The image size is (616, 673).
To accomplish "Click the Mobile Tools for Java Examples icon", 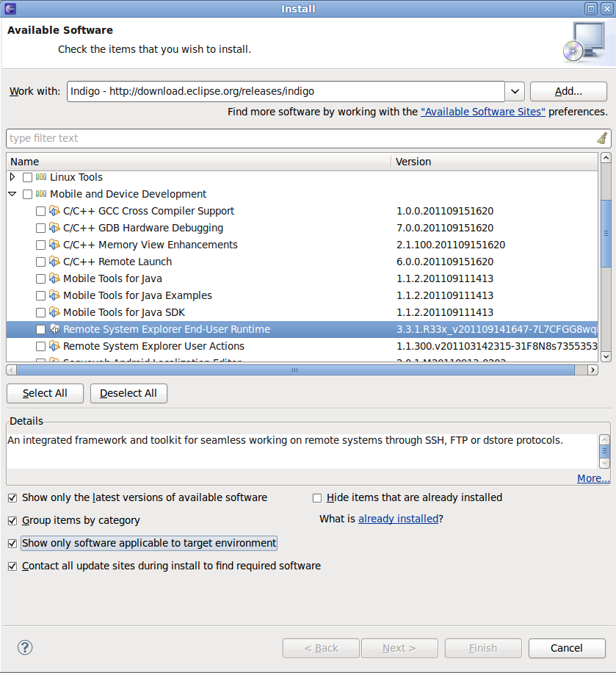I will click(54, 295).
